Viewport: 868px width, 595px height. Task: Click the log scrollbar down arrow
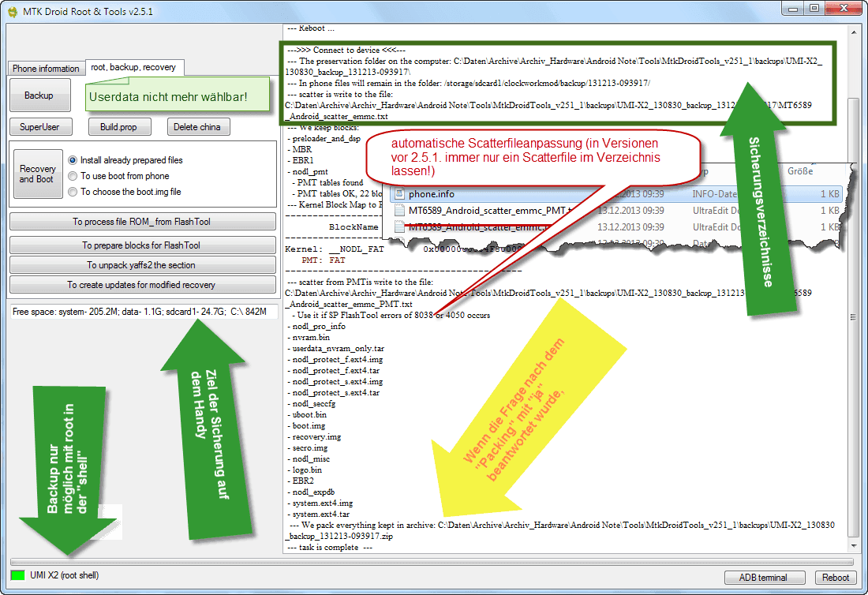pos(854,546)
